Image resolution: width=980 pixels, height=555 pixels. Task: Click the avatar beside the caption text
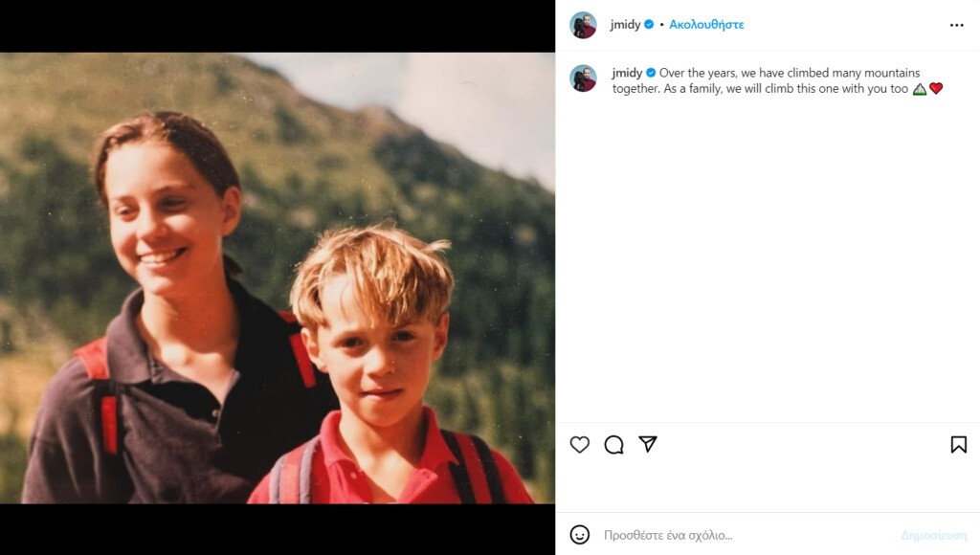(x=583, y=78)
